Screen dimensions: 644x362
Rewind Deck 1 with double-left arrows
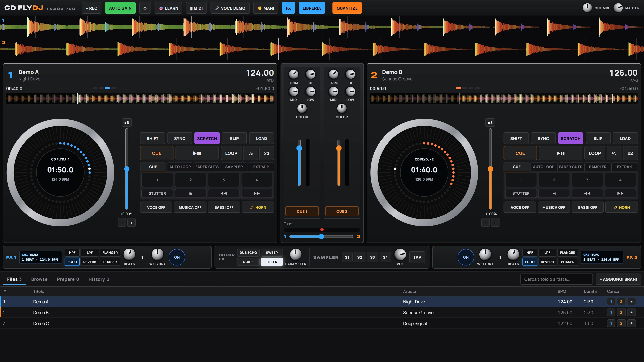224,193
